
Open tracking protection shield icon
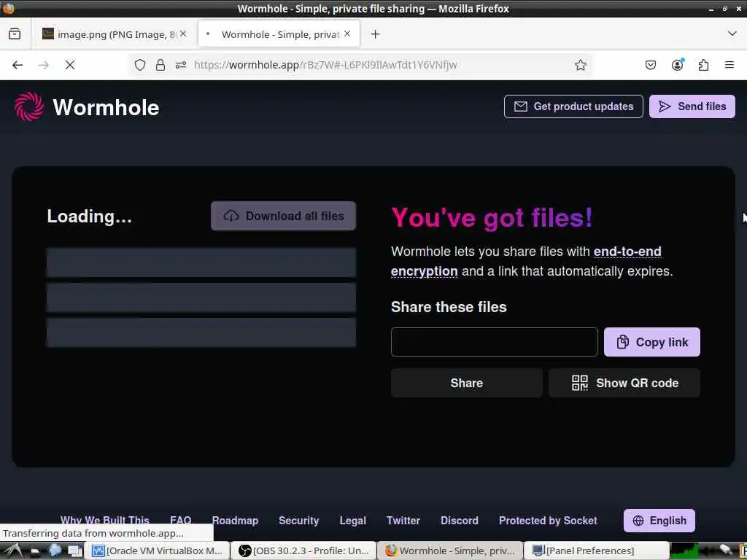[139, 65]
